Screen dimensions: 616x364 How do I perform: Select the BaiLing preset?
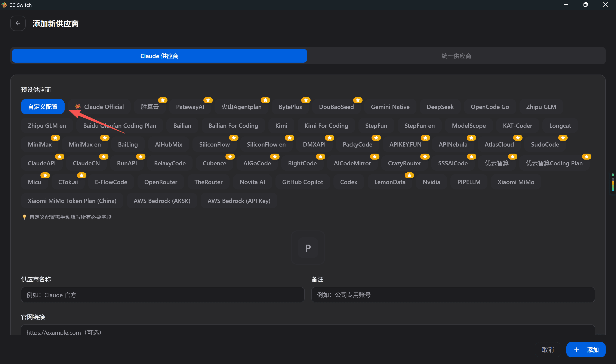[128, 144]
